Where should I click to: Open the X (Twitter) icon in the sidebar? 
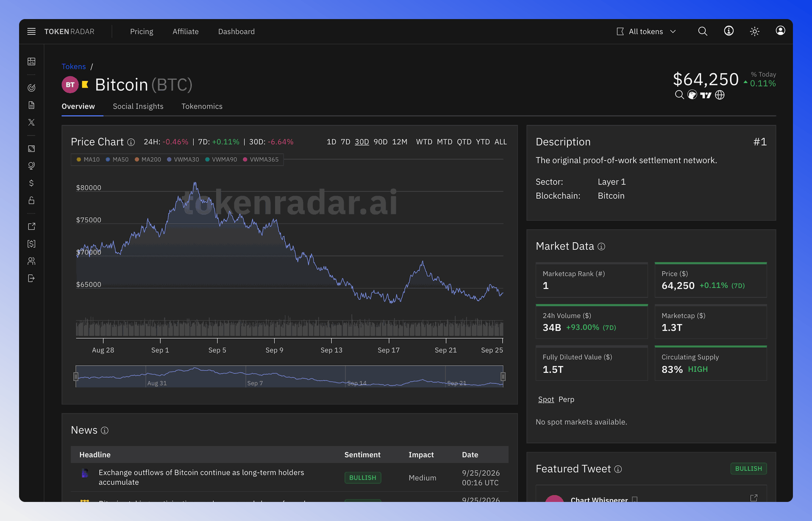pyautogui.click(x=31, y=122)
